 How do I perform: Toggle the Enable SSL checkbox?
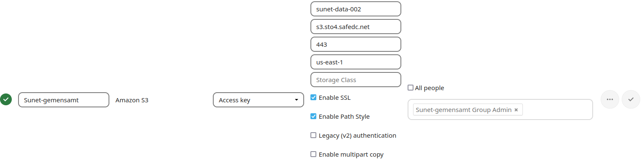(x=313, y=97)
